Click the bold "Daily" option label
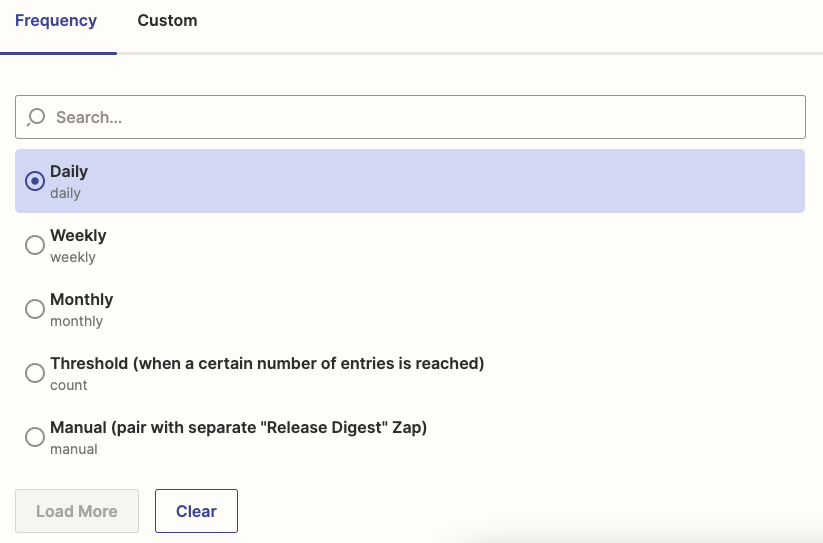This screenshot has height=543, width=823. pyautogui.click(x=69, y=172)
